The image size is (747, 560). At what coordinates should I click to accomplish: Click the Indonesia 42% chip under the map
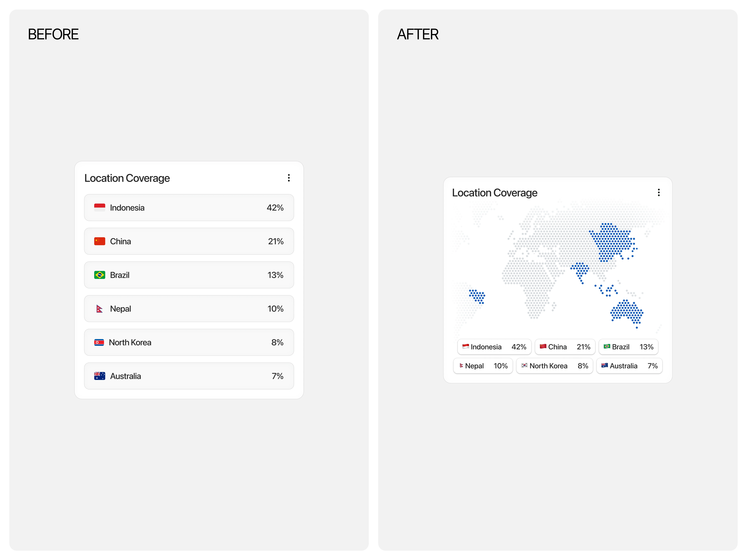click(x=494, y=347)
